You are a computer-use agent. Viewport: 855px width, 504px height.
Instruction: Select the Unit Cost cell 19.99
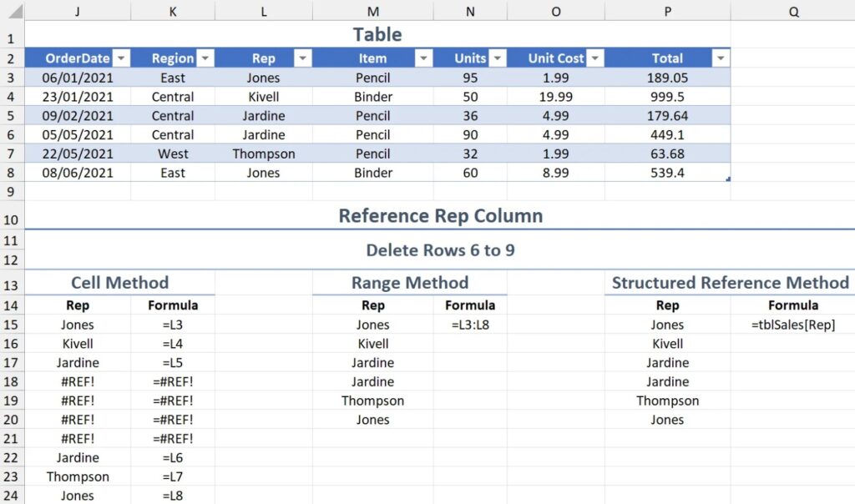pyautogui.click(x=555, y=97)
